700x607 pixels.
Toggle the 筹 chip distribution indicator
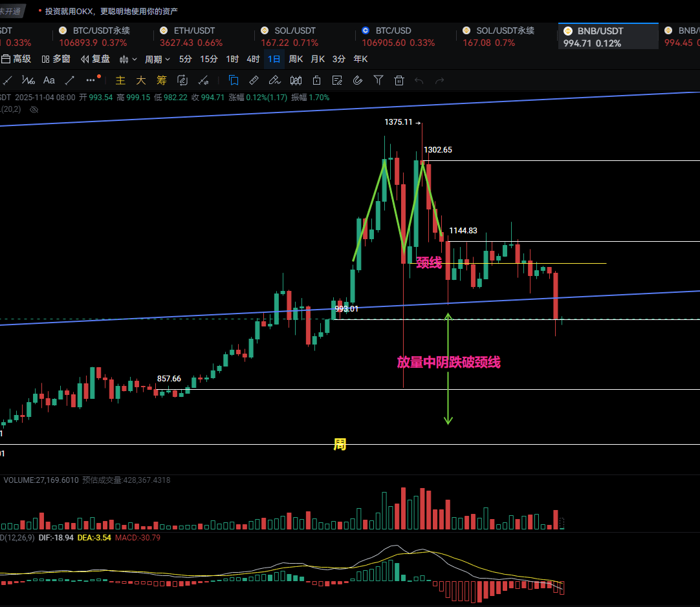click(161, 80)
